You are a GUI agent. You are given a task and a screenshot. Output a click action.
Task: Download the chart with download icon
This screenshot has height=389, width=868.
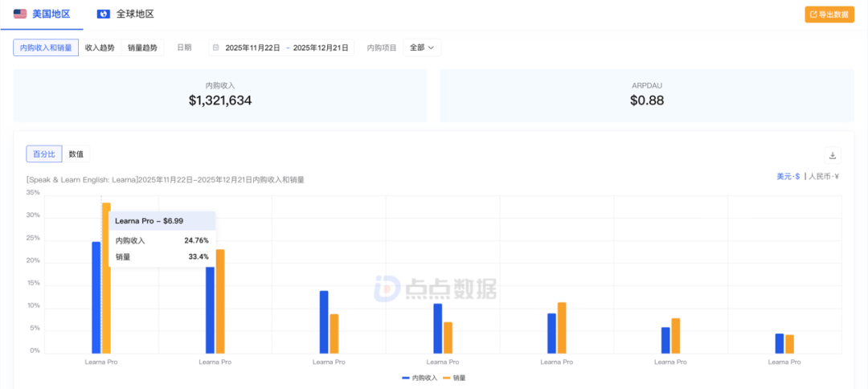point(832,155)
